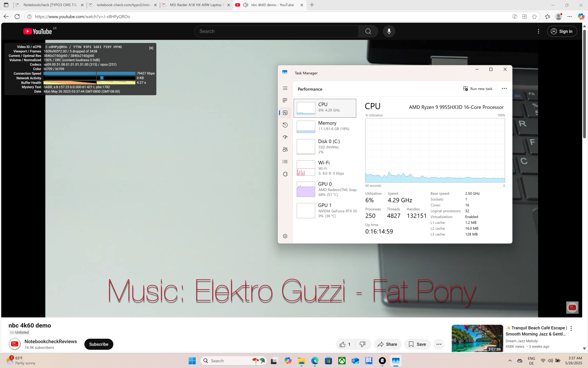Click the Share button
Screen dimensions: 588x368
[387, 344]
